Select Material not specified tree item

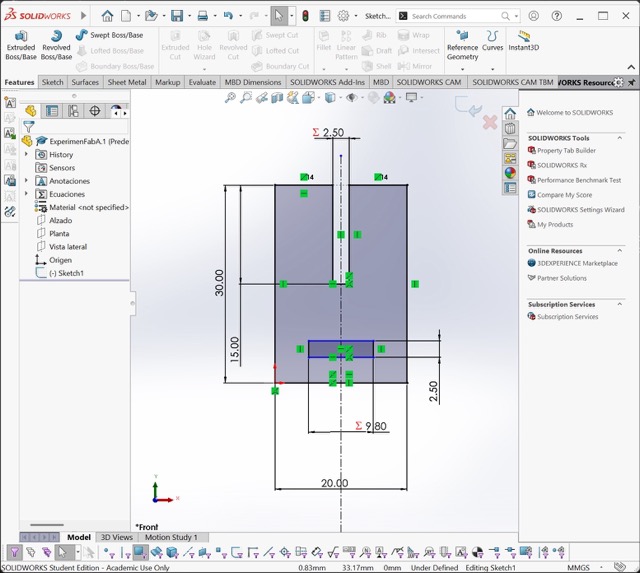click(x=89, y=207)
